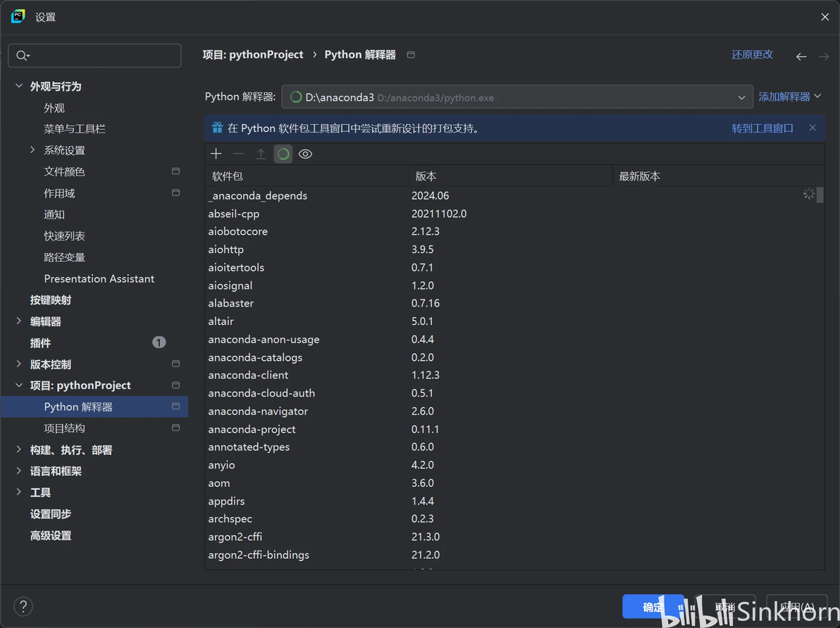Image resolution: width=840 pixels, height=628 pixels.
Task: Open Presentation Assistant settings
Action: pos(99,278)
